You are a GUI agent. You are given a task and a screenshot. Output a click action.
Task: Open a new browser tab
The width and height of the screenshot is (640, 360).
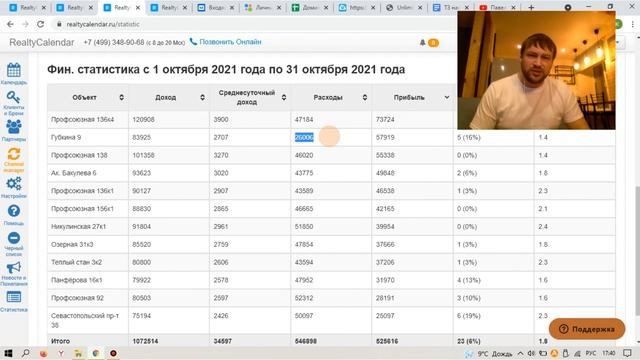click(x=531, y=7)
